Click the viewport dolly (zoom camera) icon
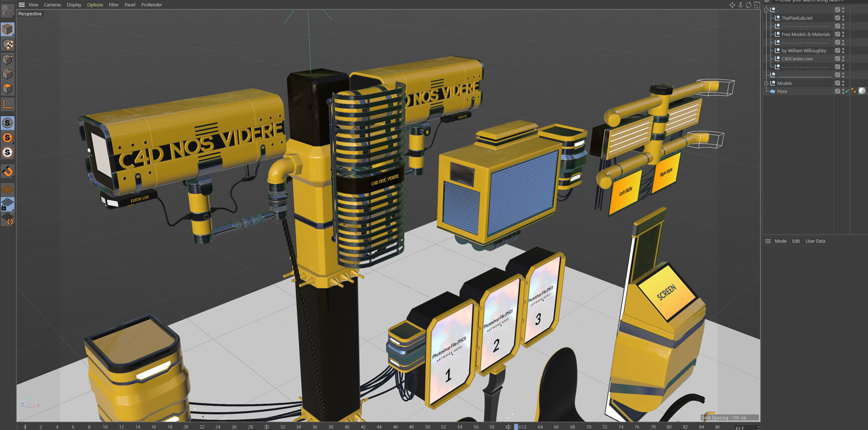 [x=740, y=4]
